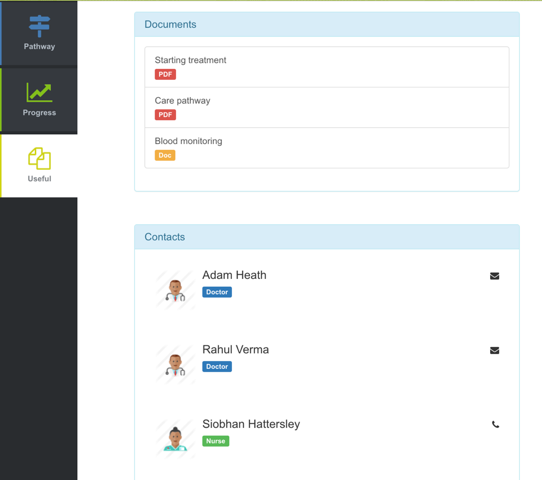Click the Doc badge under Blood monitoring
543x480 pixels.
(x=165, y=155)
